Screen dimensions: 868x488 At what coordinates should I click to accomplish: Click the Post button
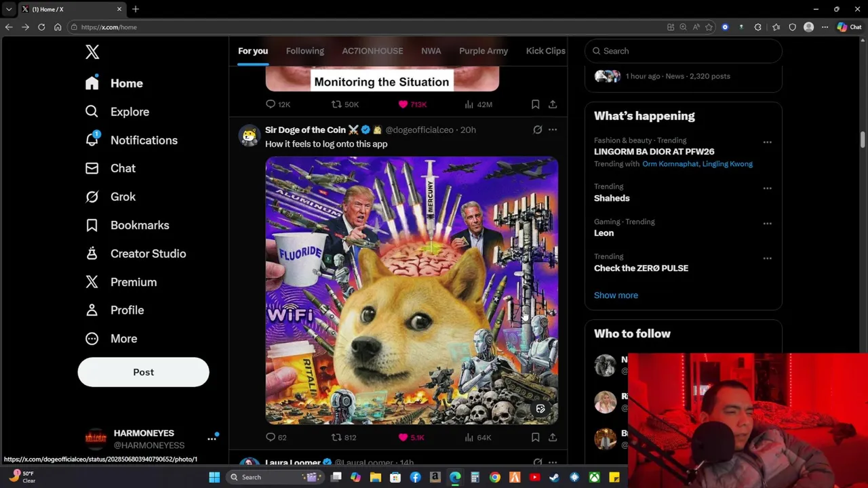[143, 372]
